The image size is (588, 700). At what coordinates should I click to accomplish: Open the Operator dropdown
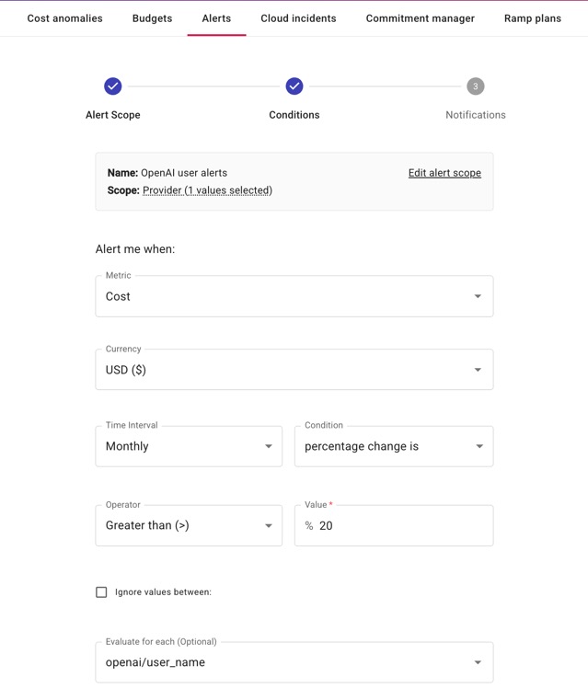(x=189, y=525)
